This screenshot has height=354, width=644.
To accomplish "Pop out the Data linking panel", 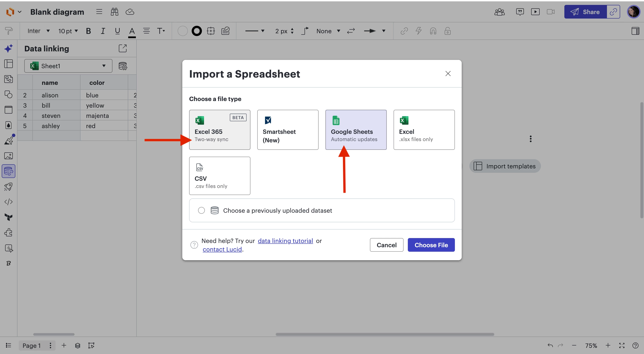I will (x=122, y=48).
